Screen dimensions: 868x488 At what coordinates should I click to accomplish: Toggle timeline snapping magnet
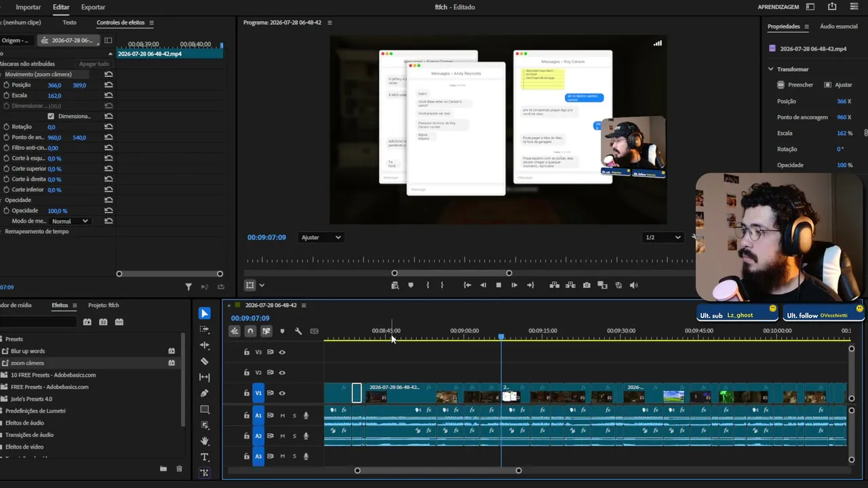coord(250,331)
